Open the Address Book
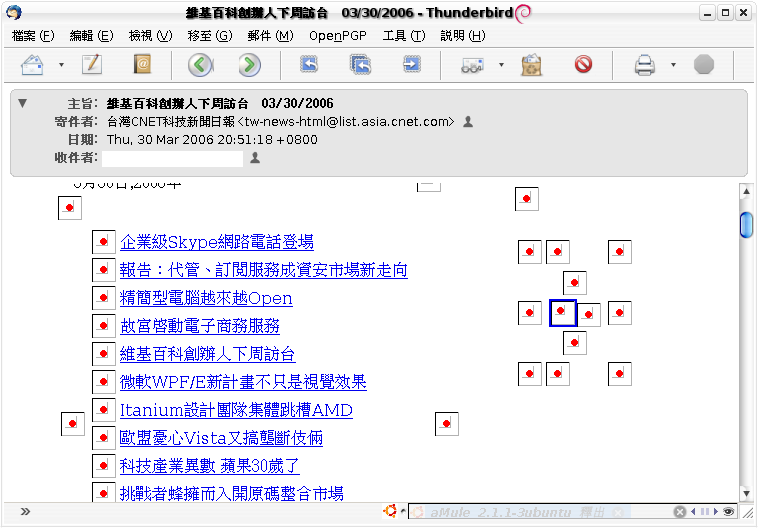This screenshot has width=758, height=528. tap(142, 64)
